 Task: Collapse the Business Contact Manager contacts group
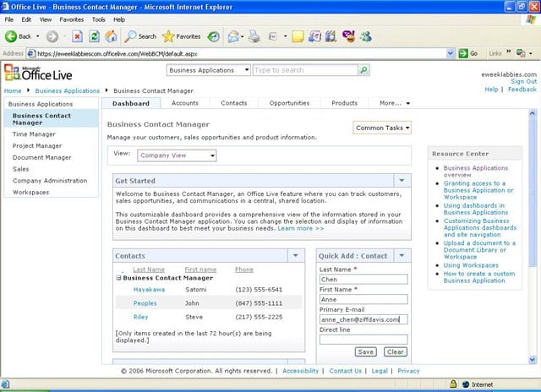click(x=118, y=278)
